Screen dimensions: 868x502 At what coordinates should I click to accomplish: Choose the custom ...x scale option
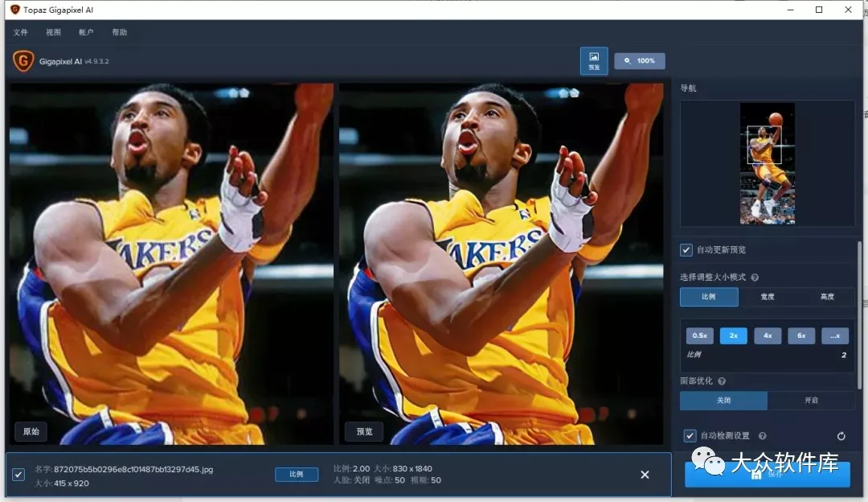pos(835,335)
